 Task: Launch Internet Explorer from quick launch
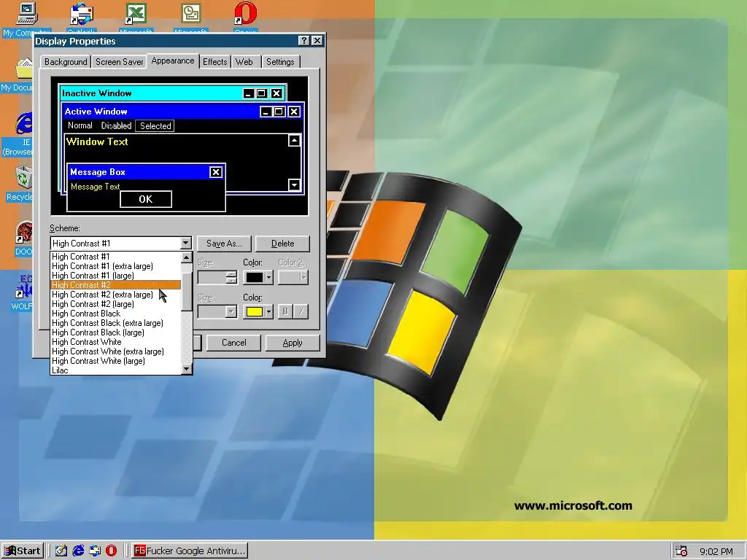pos(78,551)
